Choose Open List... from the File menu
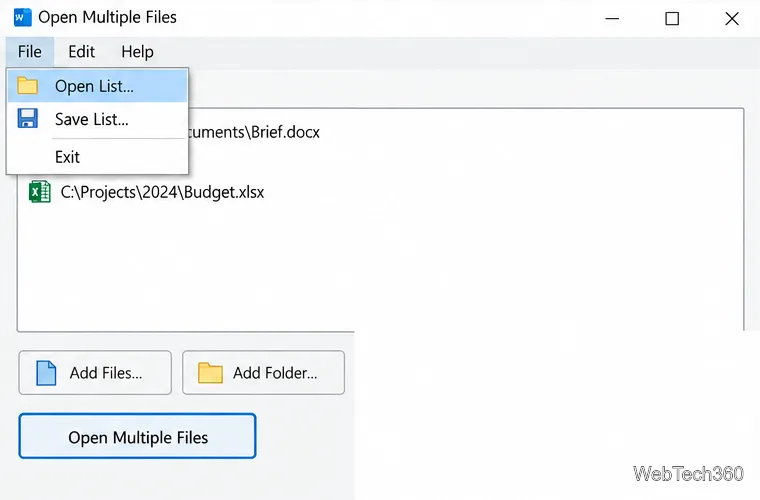The height and width of the screenshot is (500, 760). (x=97, y=86)
